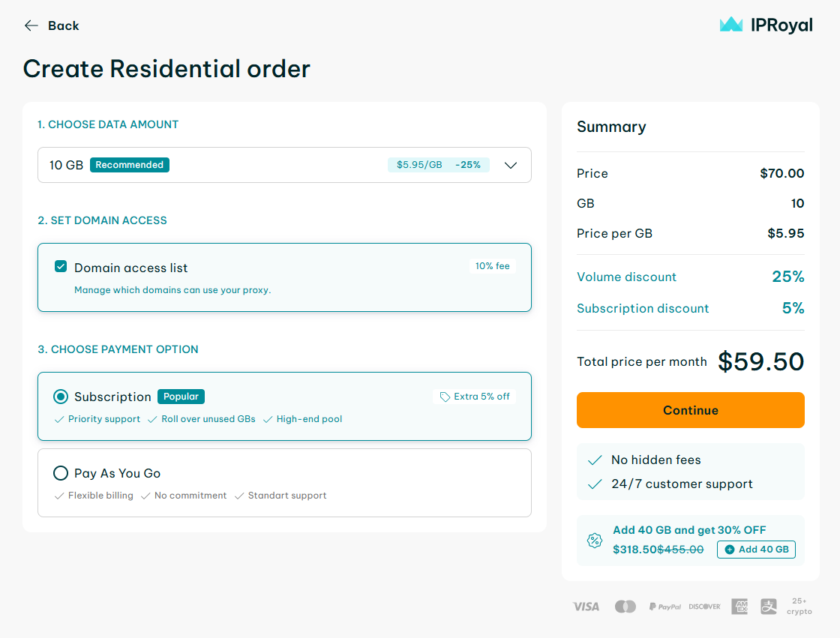
Task: Click the percent discount badge icon
Action: coord(594,541)
